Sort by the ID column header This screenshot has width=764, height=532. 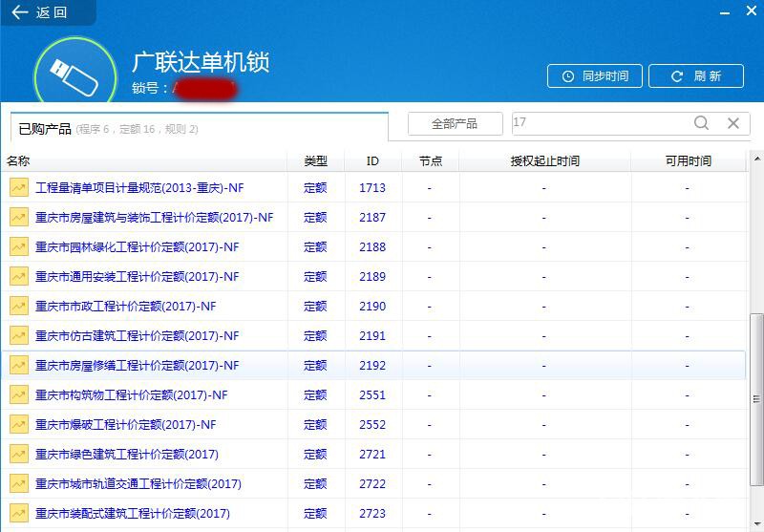point(372,160)
